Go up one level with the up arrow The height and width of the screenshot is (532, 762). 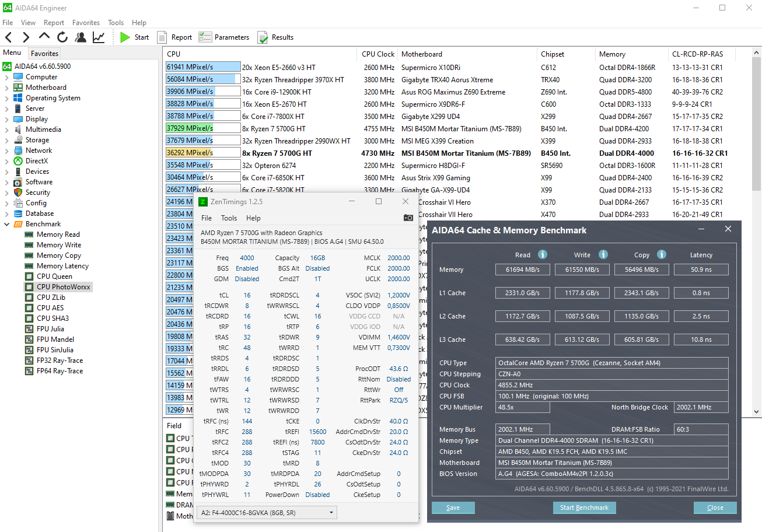[44, 37]
